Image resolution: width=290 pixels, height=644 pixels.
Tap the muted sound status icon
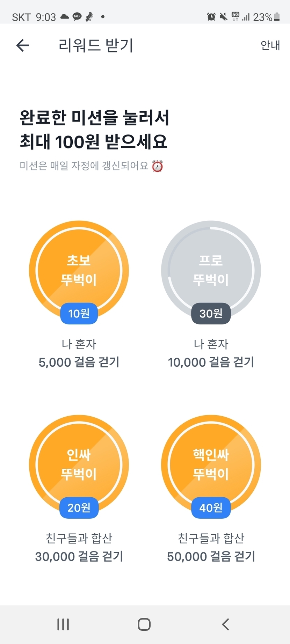click(223, 16)
